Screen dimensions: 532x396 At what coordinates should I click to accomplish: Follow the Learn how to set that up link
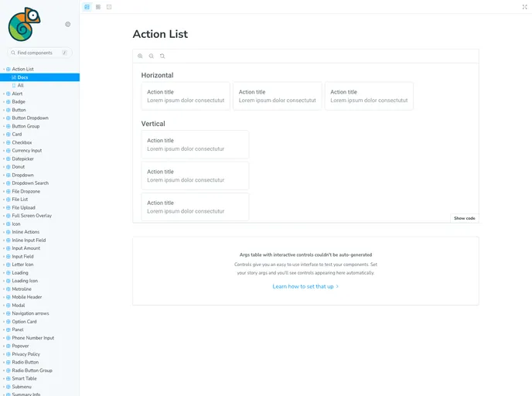(305, 286)
